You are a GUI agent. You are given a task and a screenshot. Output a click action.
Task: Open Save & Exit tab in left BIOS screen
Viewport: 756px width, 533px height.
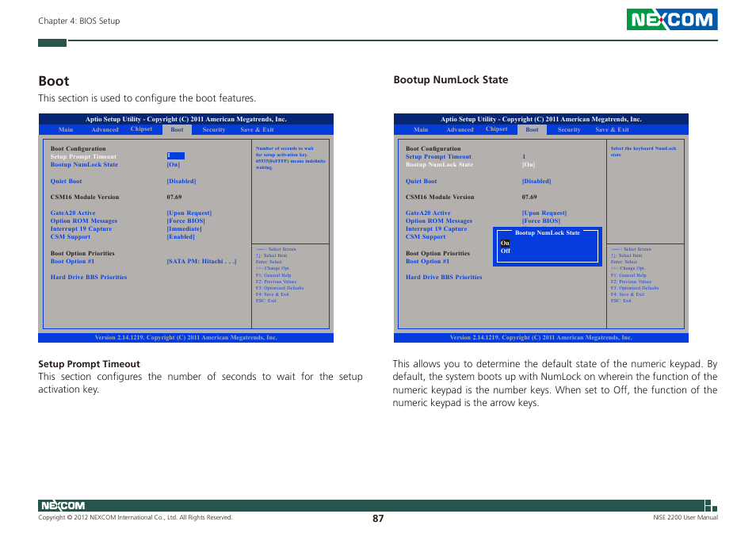[x=257, y=130]
